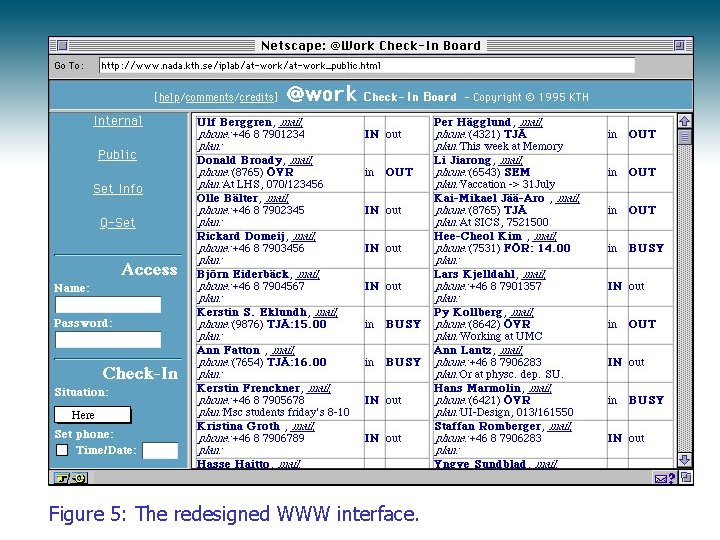Viewport: 720px width, 540px height.
Task: Click the mail link for Kristina Groth
Action: click(x=303, y=427)
